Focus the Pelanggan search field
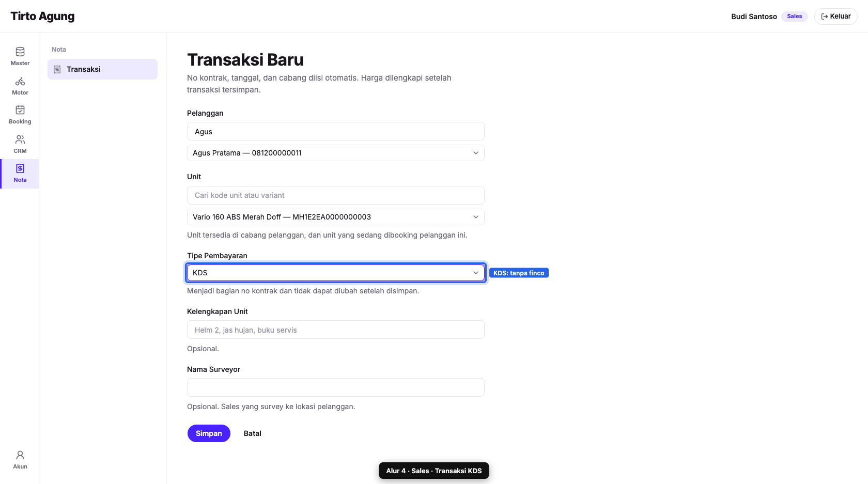Screen dimensions: 868x484 [x=336, y=131]
